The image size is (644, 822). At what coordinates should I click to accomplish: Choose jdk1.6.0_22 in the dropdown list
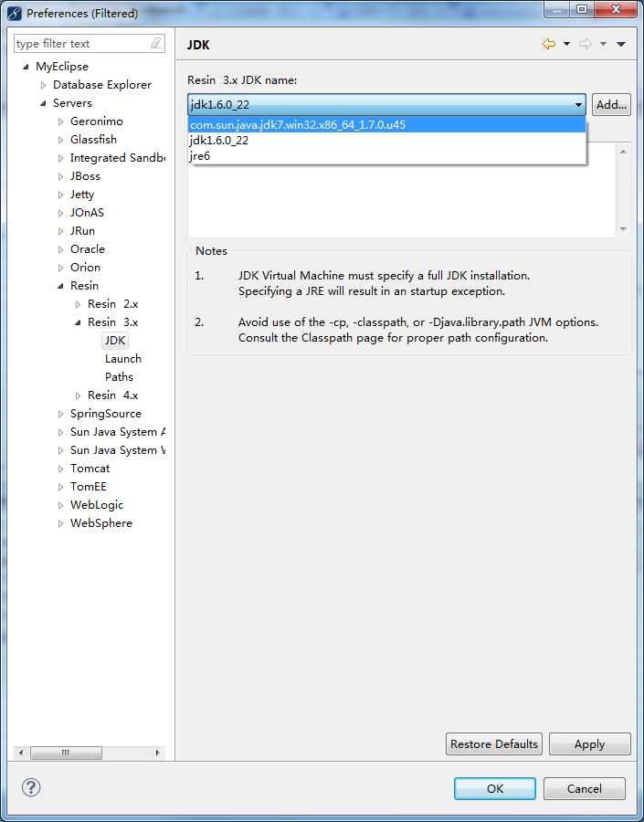(387, 141)
